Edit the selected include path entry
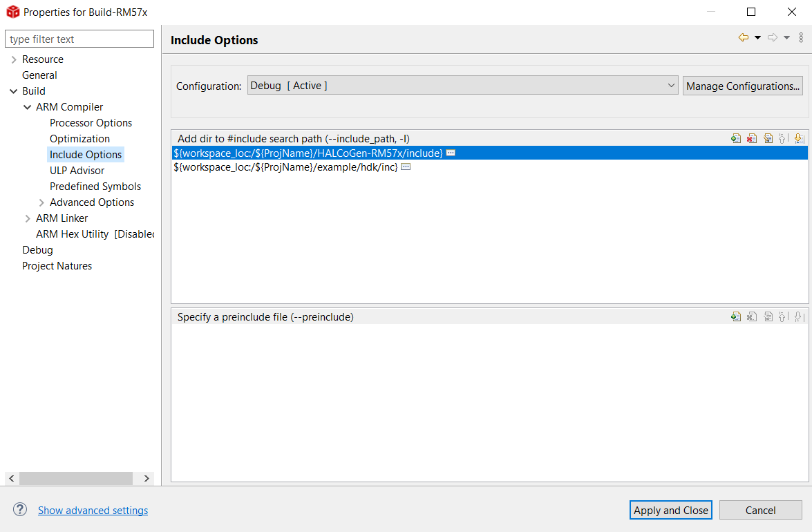The width and height of the screenshot is (812, 532). (x=768, y=138)
